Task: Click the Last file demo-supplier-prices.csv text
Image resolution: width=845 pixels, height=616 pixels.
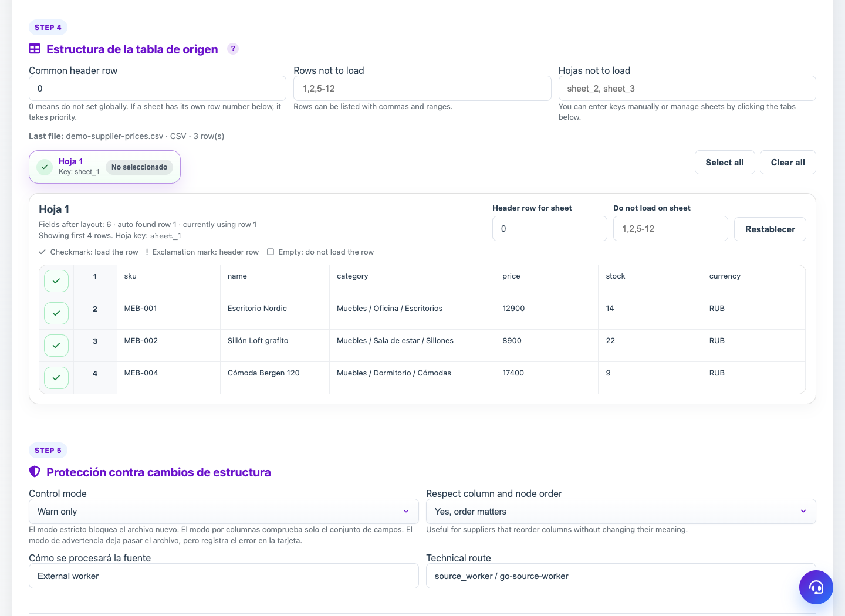Action: [126, 136]
